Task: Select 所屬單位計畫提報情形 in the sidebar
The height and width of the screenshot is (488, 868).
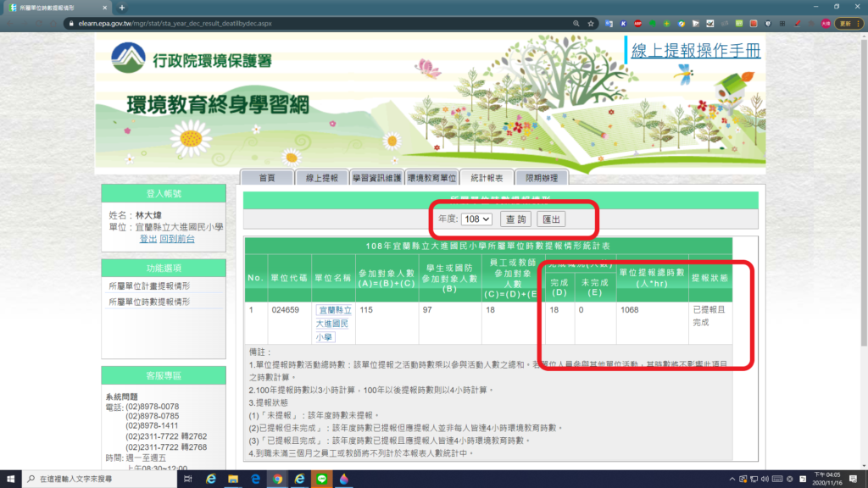Action: click(x=149, y=286)
